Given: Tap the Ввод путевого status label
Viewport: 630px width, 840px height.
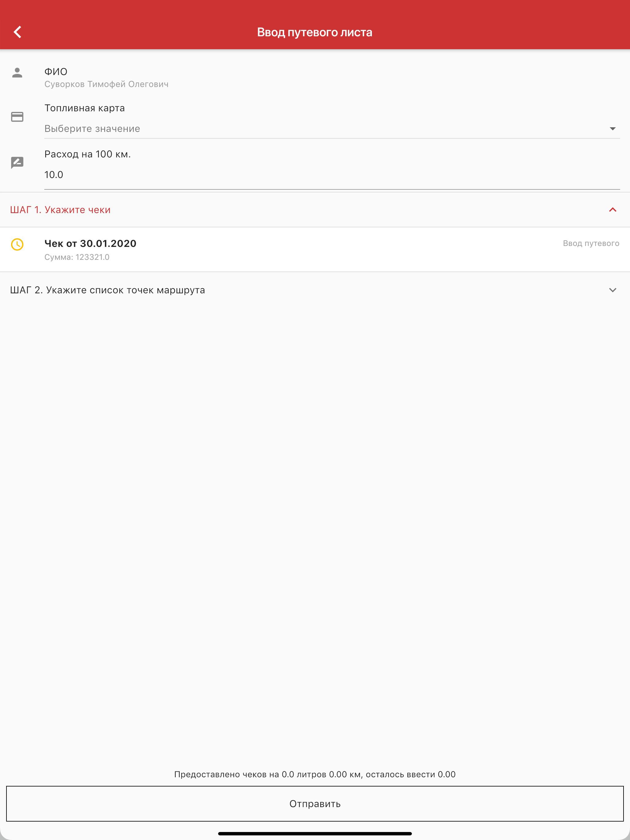Looking at the screenshot, I should pos(591,244).
